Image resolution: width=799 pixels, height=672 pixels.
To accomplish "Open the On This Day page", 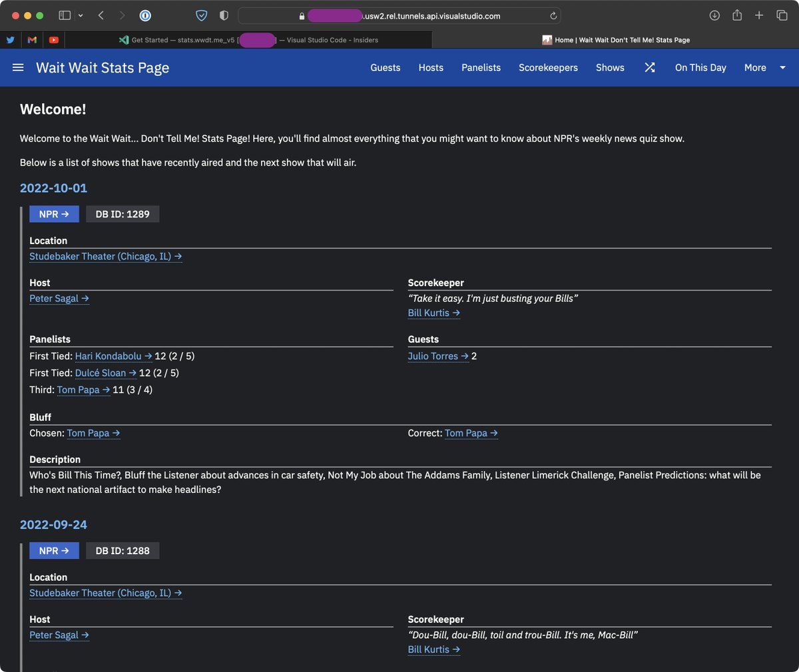I will (700, 68).
